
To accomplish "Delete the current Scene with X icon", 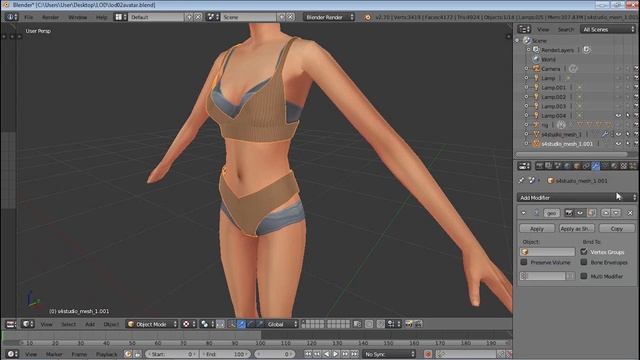I will click(x=291, y=17).
